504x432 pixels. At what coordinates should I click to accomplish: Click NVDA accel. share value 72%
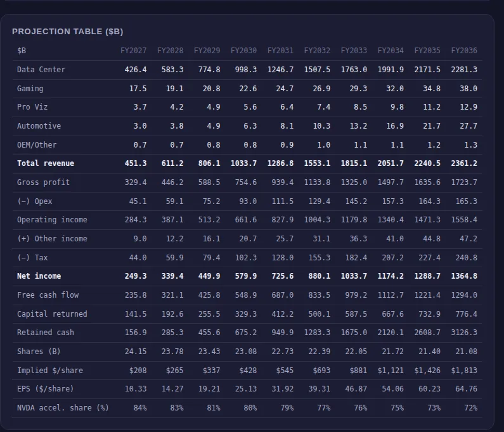pyautogui.click(x=470, y=408)
